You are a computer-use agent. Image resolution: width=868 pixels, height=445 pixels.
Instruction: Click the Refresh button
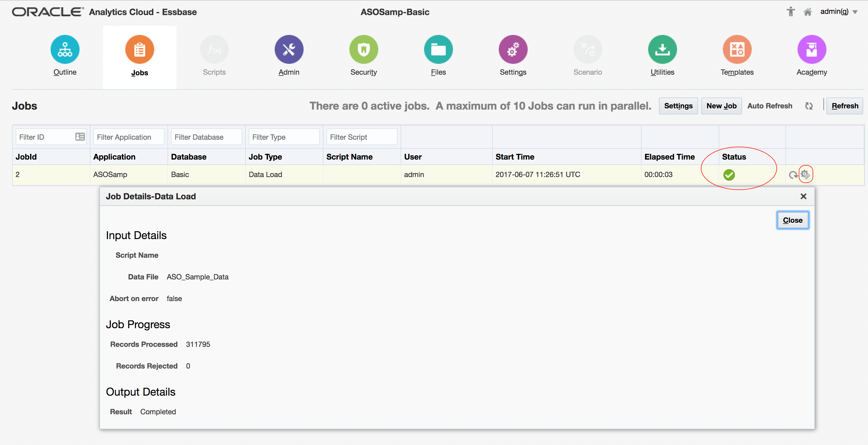point(845,106)
